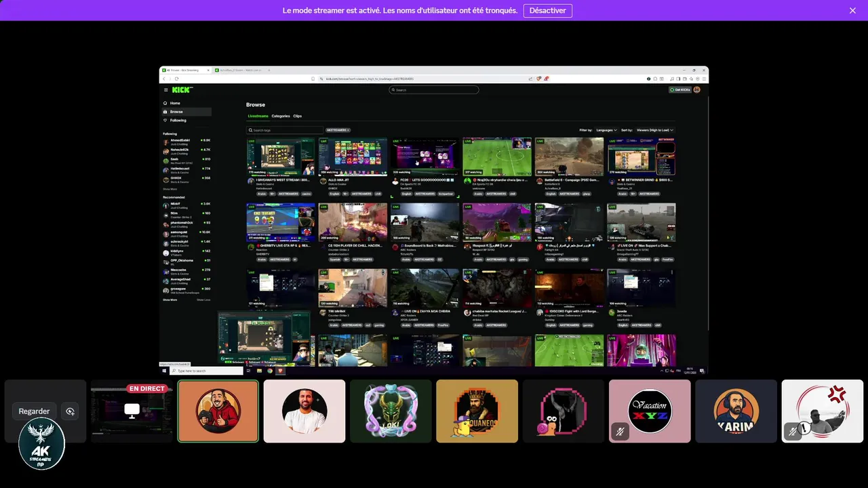The height and width of the screenshot is (488, 868).
Task: Click the Regarder button
Action: [x=34, y=411]
